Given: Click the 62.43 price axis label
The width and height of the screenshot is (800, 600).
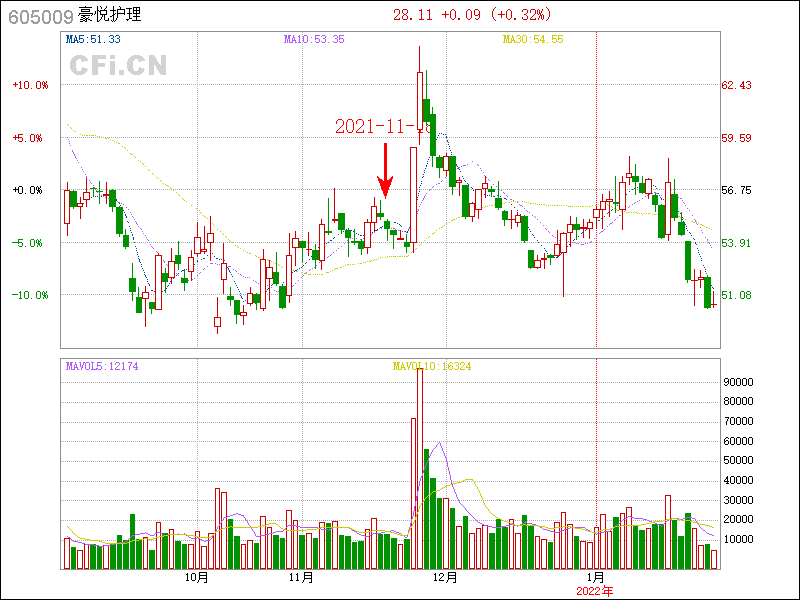Looking at the screenshot, I should (x=737, y=85).
